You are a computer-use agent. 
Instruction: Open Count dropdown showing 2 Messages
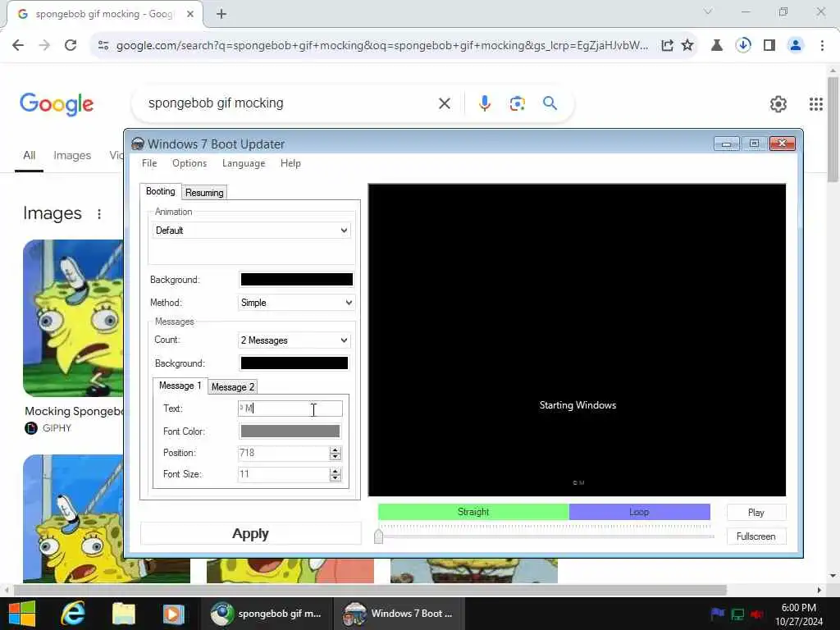294,340
